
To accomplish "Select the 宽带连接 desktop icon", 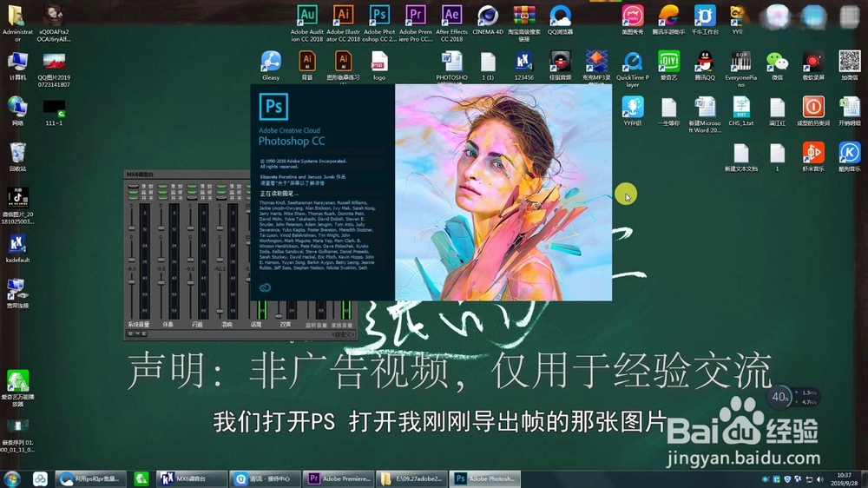I will coord(17,293).
